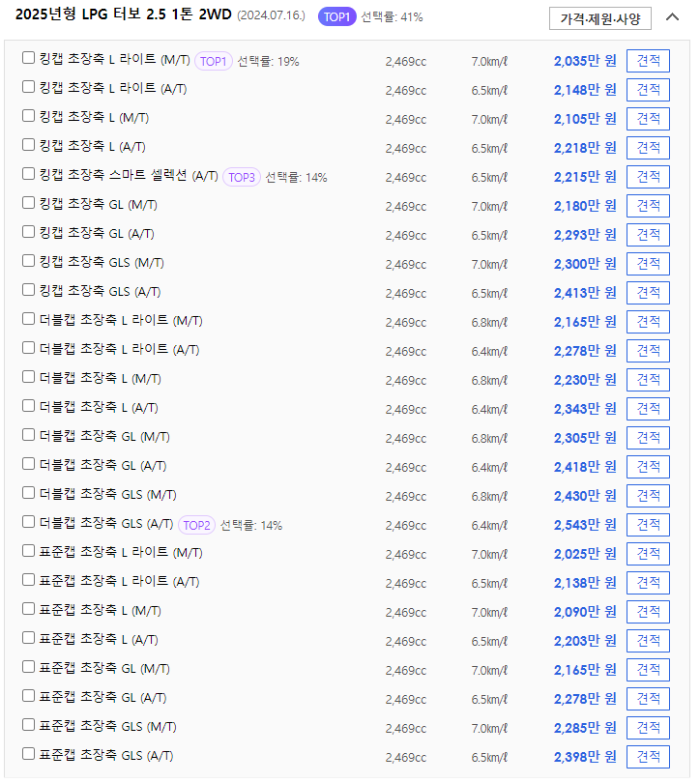Viewport: 700px width, 783px height.
Task: Click the 2,285만 원 price
Action: click(x=585, y=728)
